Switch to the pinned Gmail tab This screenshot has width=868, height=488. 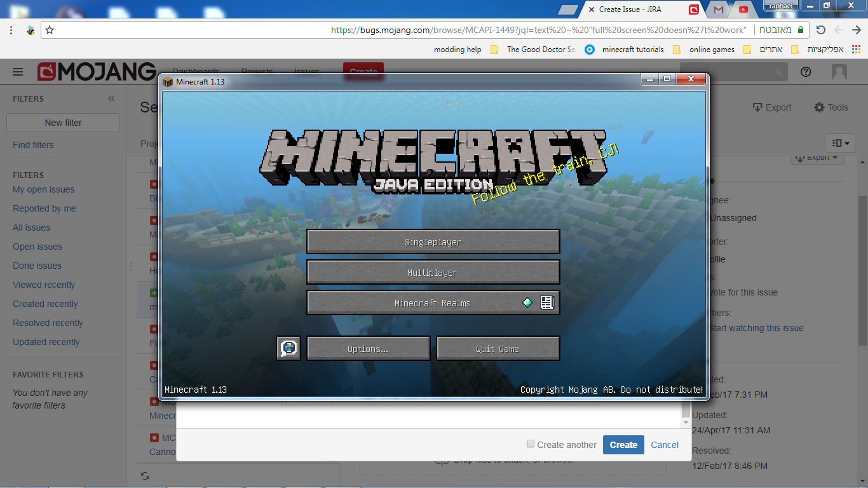pos(719,10)
